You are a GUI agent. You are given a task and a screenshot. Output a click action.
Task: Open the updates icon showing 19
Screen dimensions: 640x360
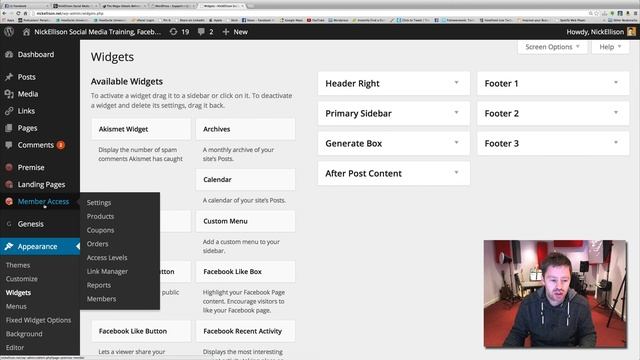pos(173,31)
